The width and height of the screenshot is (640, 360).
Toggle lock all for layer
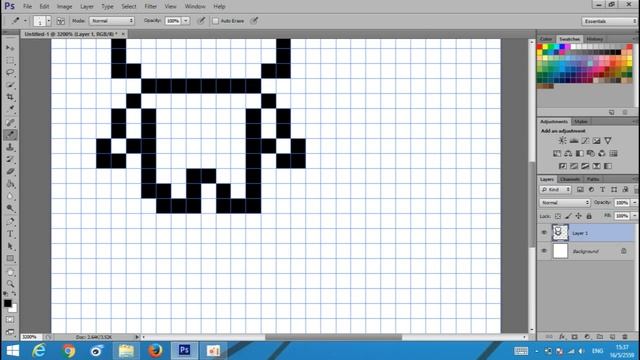coord(589,216)
